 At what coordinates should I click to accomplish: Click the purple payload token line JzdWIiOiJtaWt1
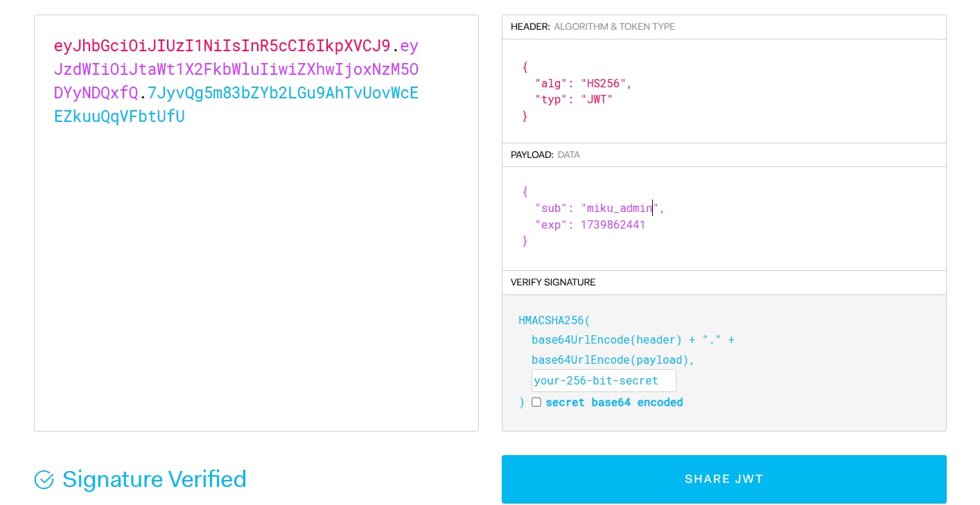pos(236,70)
